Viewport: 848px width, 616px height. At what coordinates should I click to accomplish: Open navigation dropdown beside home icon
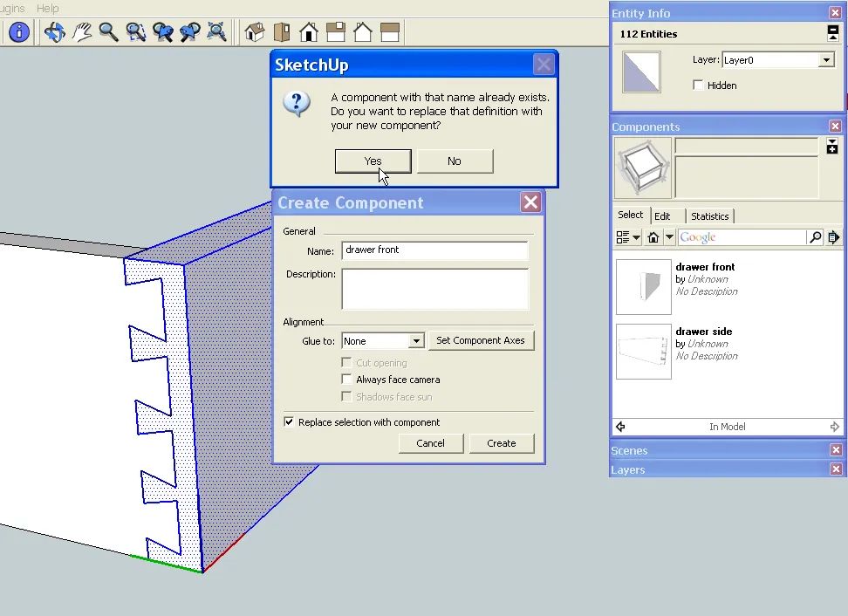[x=669, y=236]
